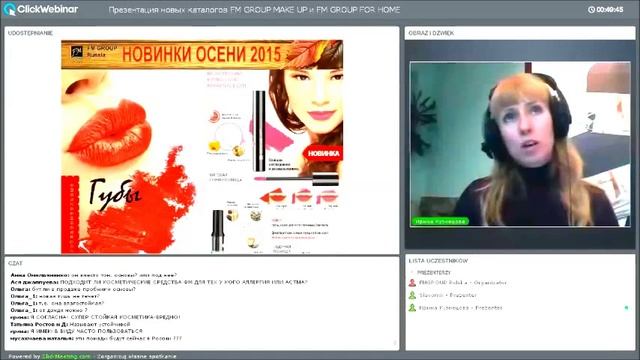This screenshot has height=360, width=640.
Task: Click the webinar title in the header
Action: click(254, 10)
